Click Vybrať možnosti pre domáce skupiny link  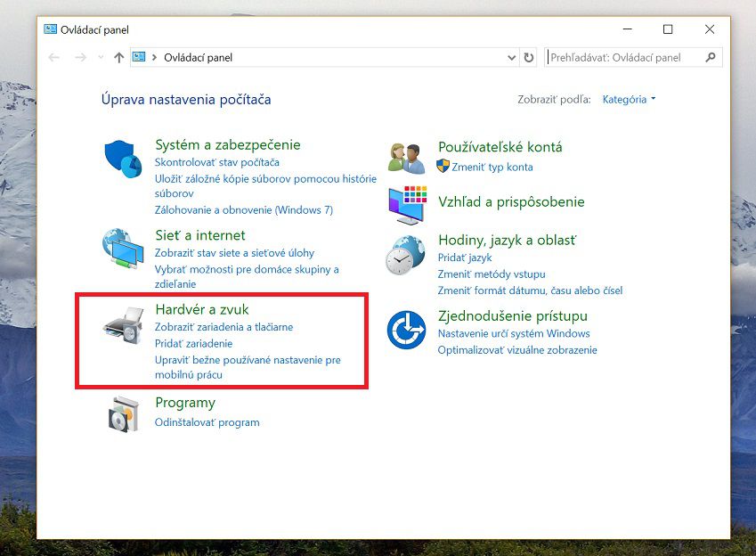(247, 276)
